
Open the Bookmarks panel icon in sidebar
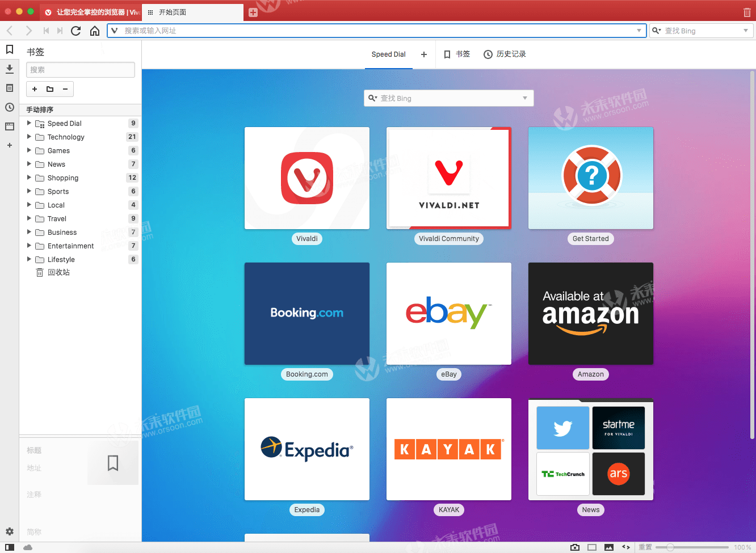10,50
